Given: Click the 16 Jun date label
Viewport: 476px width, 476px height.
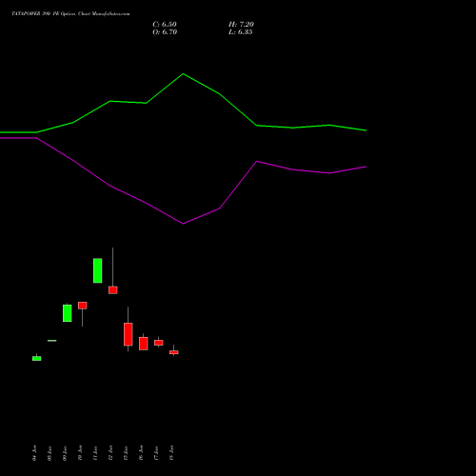Looking at the screenshot, I should point(141,453).
